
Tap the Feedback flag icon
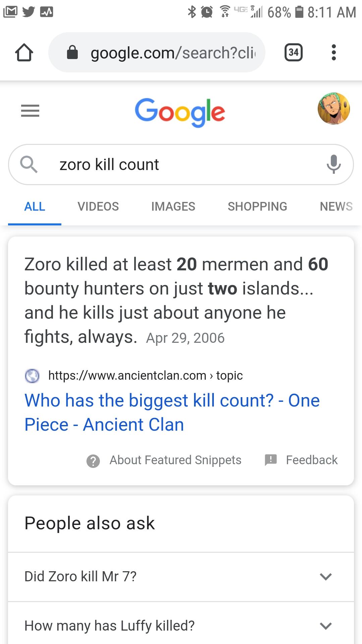[x=271, y=460]
